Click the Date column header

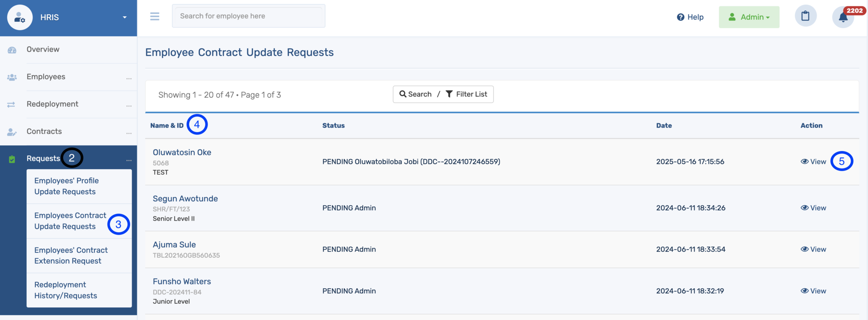(664, 126)
